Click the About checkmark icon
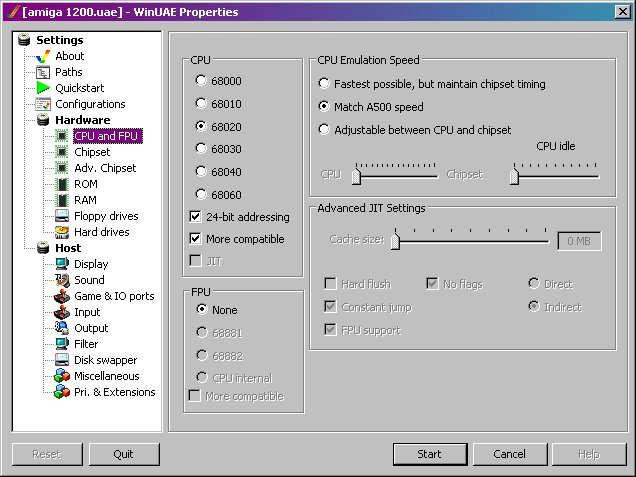Image resolution: width=636 pixels, height=477 pixels. coord(43,56)
